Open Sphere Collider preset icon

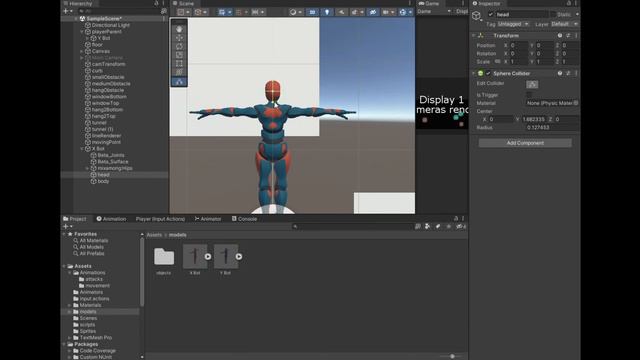568,73
